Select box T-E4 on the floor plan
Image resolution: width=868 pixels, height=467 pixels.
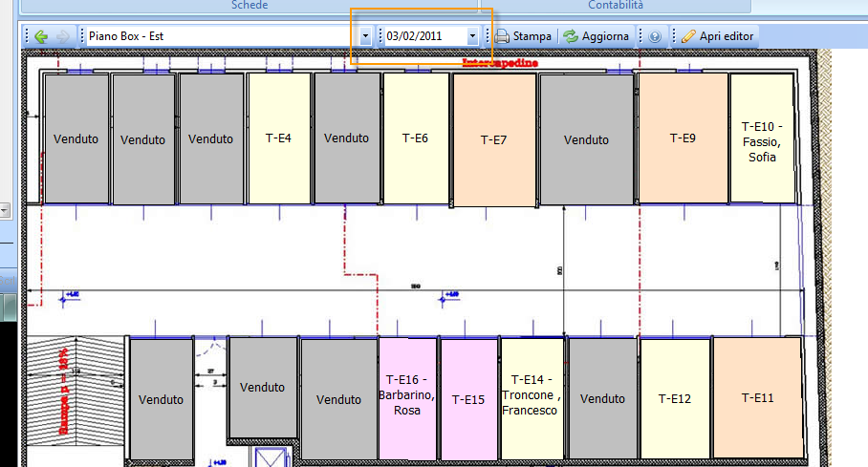(279, 138)
